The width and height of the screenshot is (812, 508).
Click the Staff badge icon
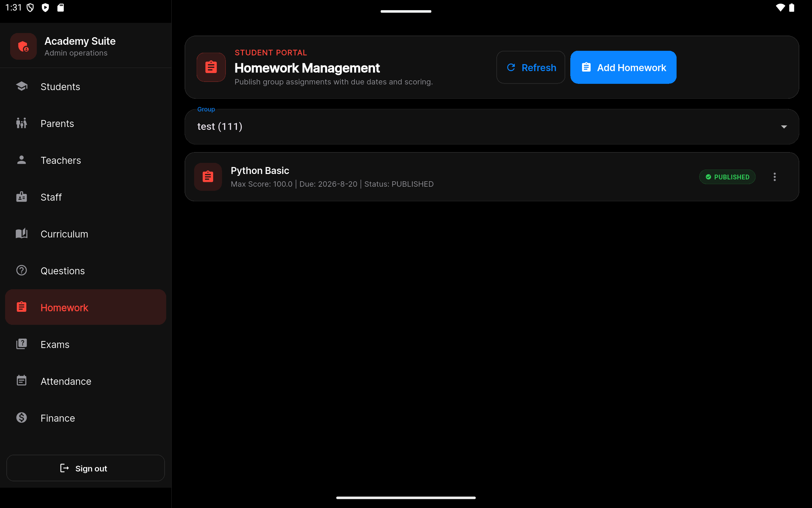pyautogui.click(x=22, y=197)
